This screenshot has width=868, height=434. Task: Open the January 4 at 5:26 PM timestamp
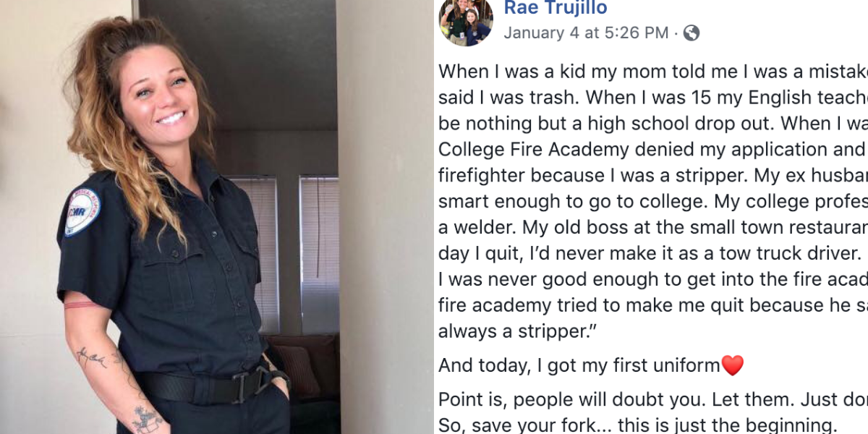pyautogui.click(x=586, y=33)
